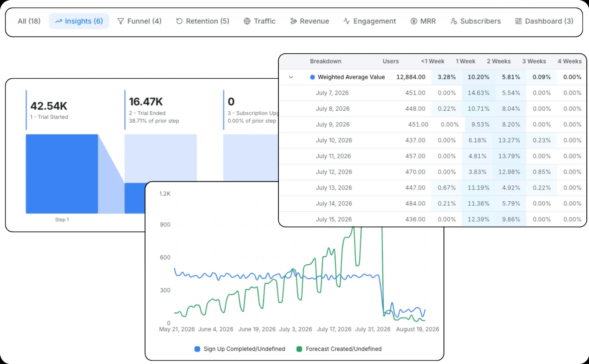Select the July 10, 2026 row
This screenshot has height=364, width=589.
click(x=433, y=141)
